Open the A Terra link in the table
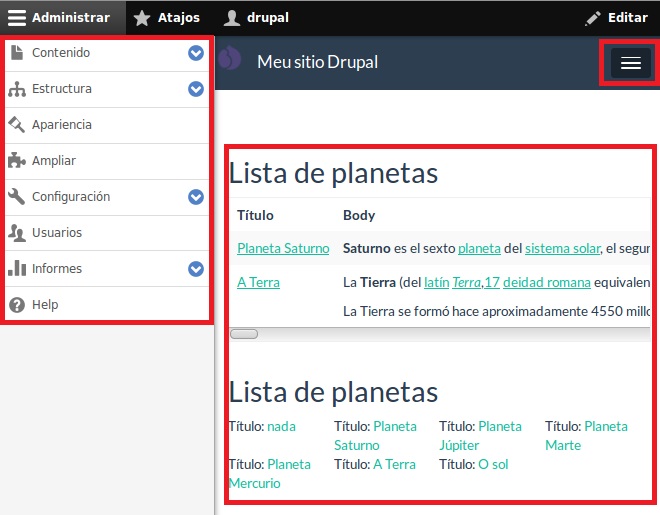Image resolution: width=660 pixels, height=515 pixels. click(258, 282)
